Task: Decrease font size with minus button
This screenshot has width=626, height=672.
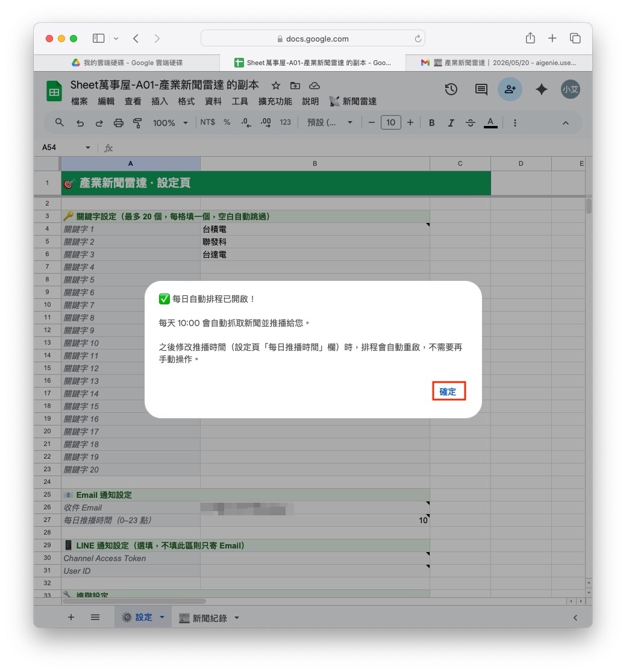Action: (x=372, y=122)
